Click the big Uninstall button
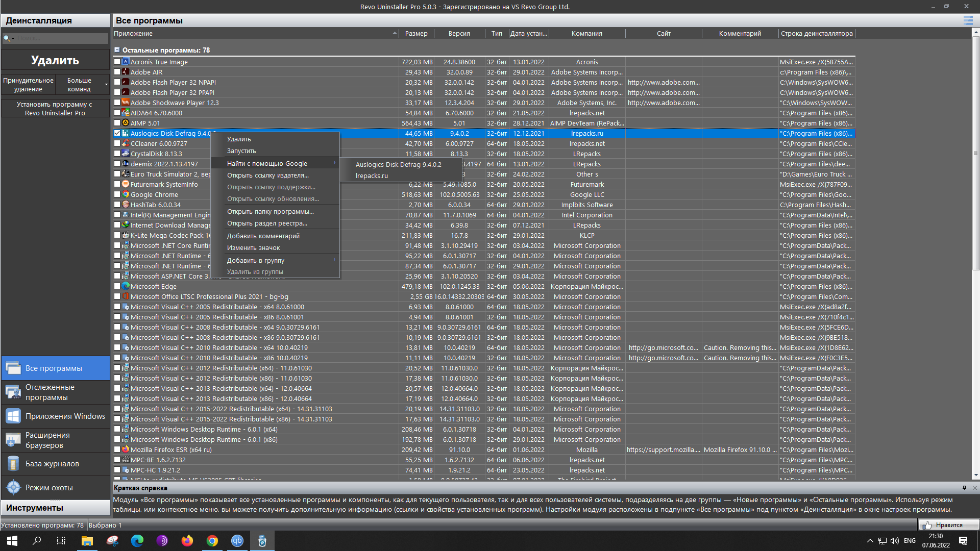This screenshot has width=980, height=551. click(55, 60)
